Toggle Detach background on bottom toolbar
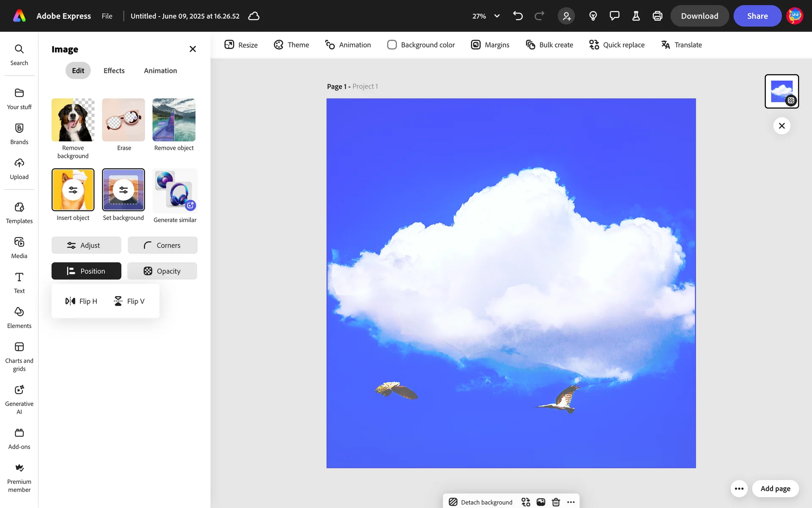812x508 pixels. pyautogui.click(x=480, y=502)
